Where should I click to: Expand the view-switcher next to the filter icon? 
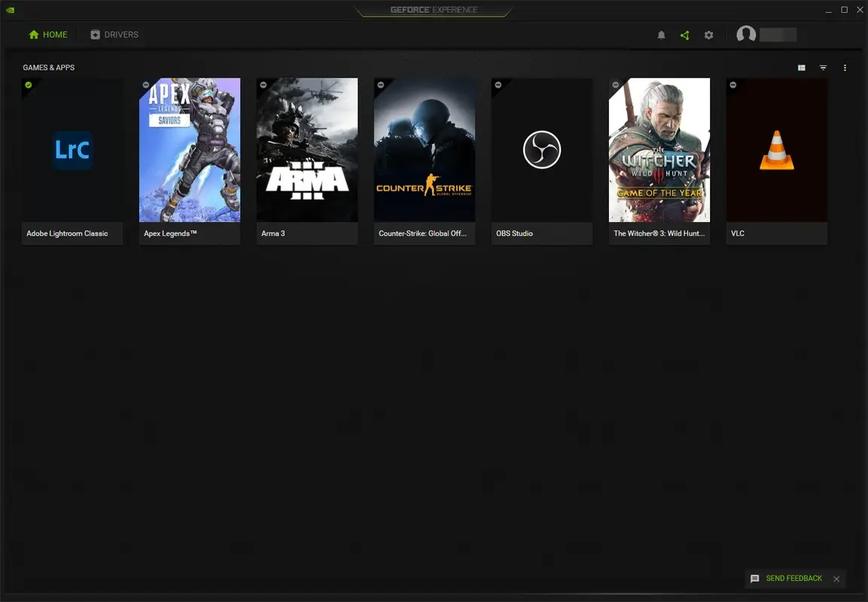click(x=801, y=67)
